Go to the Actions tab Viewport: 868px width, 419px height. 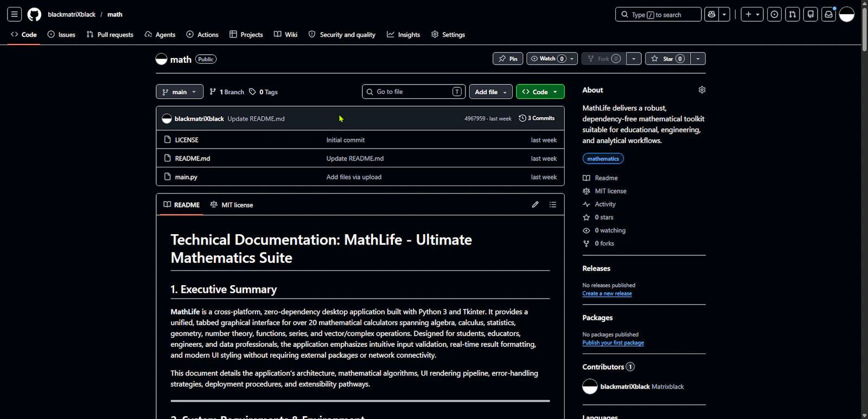click(202, 35)
